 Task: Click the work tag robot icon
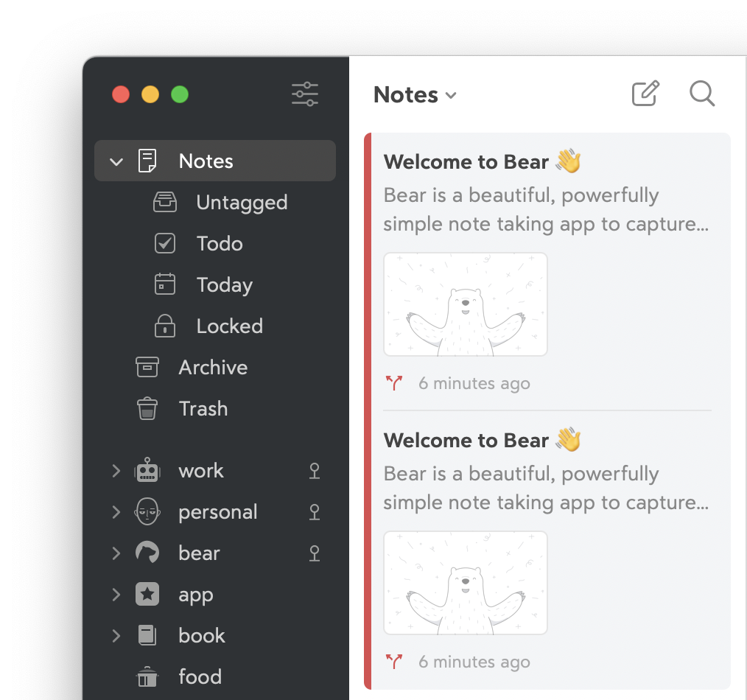click(x=147, y=471)
